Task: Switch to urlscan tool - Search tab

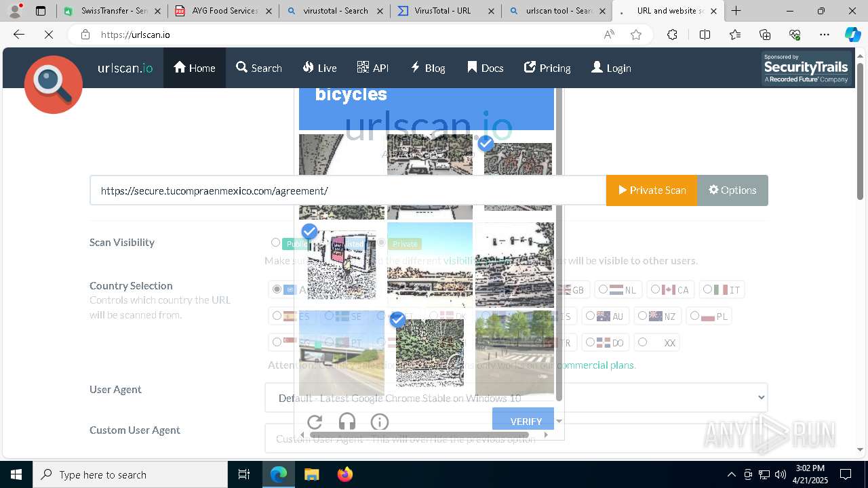Action: tap(557, 11)
